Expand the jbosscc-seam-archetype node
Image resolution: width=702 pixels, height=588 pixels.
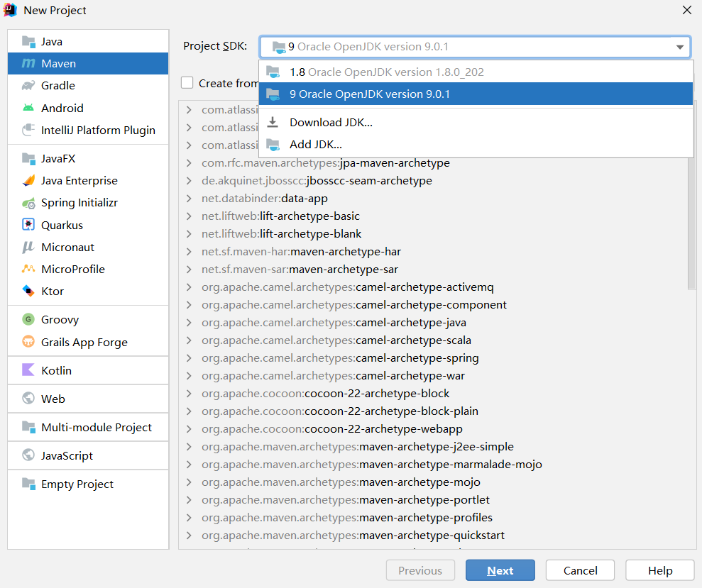tap(189, 181)
